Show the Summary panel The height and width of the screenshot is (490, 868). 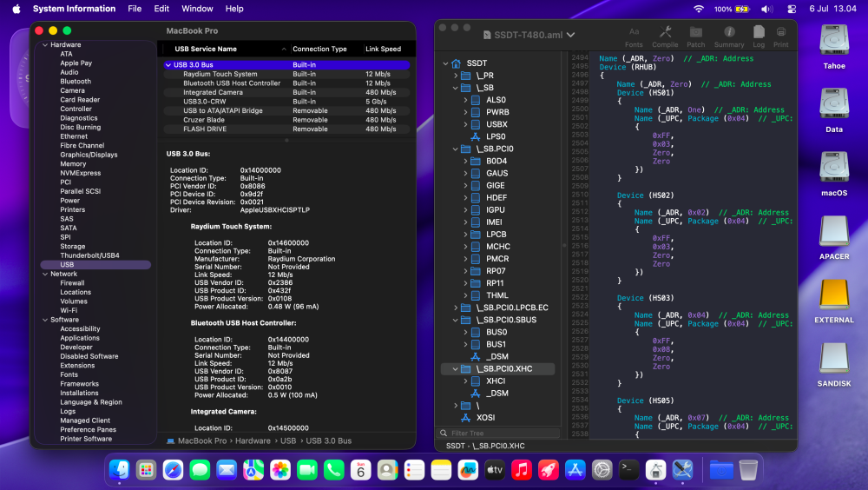click(x=729, y=36)
